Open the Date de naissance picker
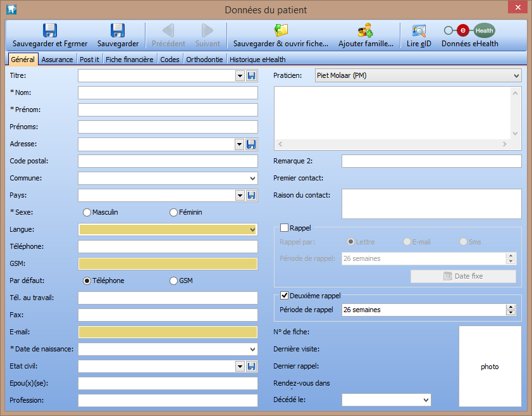532x416 pixels. [252, 349]
